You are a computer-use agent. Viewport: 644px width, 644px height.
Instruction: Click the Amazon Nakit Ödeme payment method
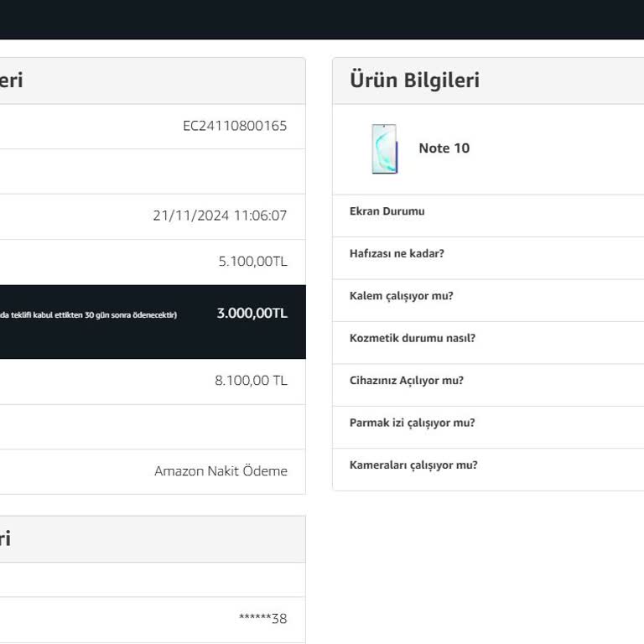(x=221, y=470)
